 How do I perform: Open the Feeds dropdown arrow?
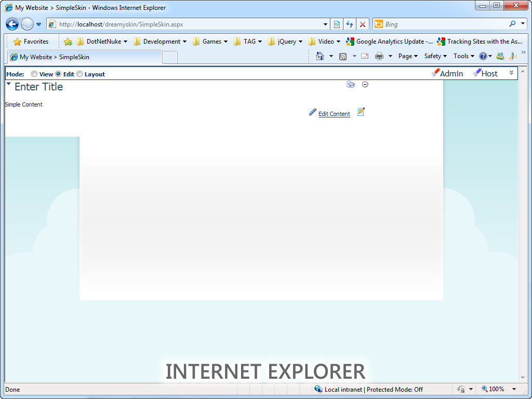(354, 56)
